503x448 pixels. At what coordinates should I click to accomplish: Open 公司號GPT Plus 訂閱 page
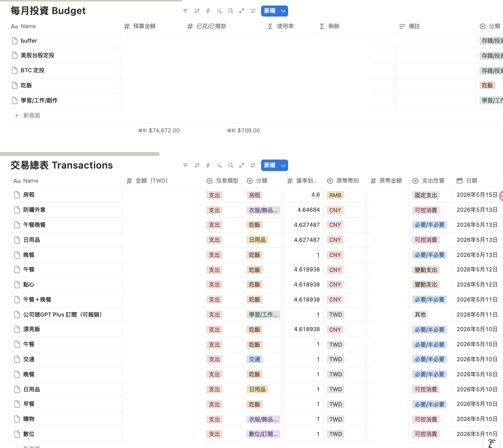pos(63,315)
